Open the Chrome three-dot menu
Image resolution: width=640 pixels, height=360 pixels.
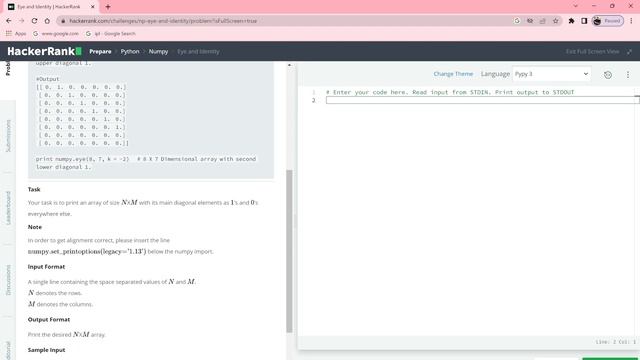pos(631,21)
